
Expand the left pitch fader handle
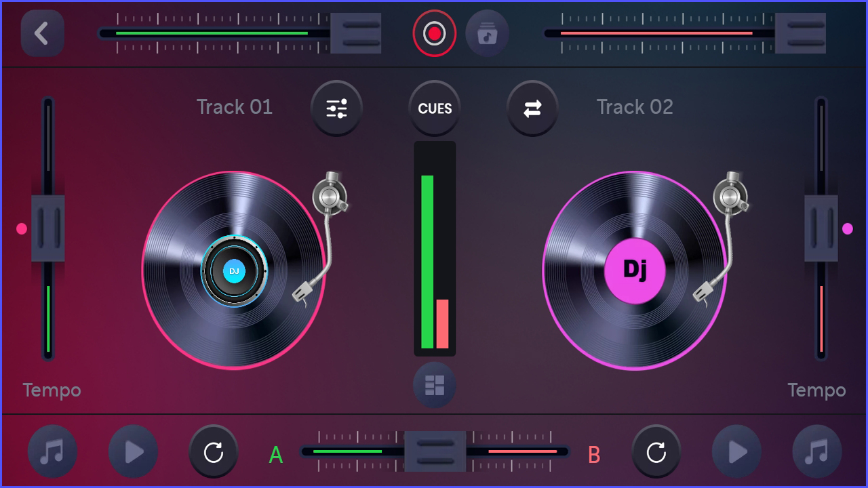(48, 228)
